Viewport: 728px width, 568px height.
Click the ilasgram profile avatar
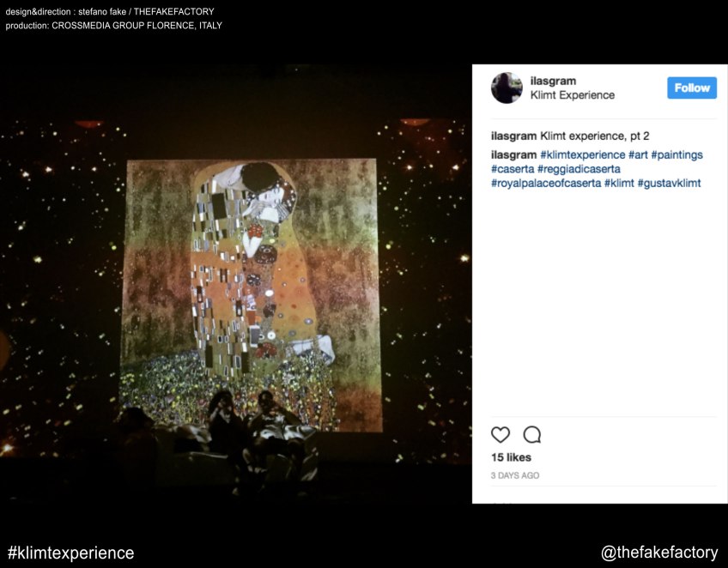point(507,88)
